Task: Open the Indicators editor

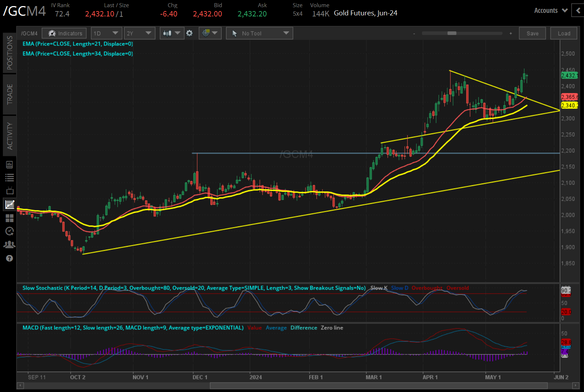Action: click(64, 33)
